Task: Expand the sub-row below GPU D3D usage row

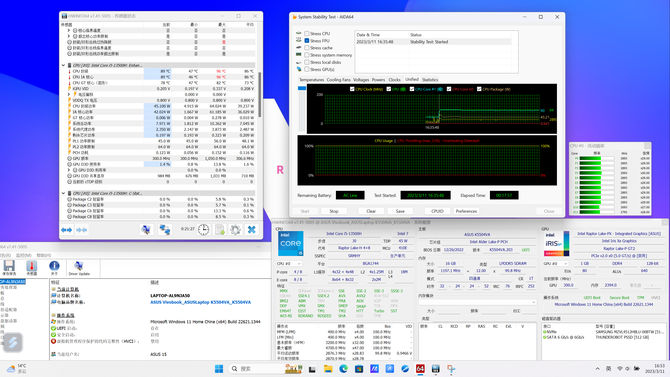Action: click(x=69, y=170)
